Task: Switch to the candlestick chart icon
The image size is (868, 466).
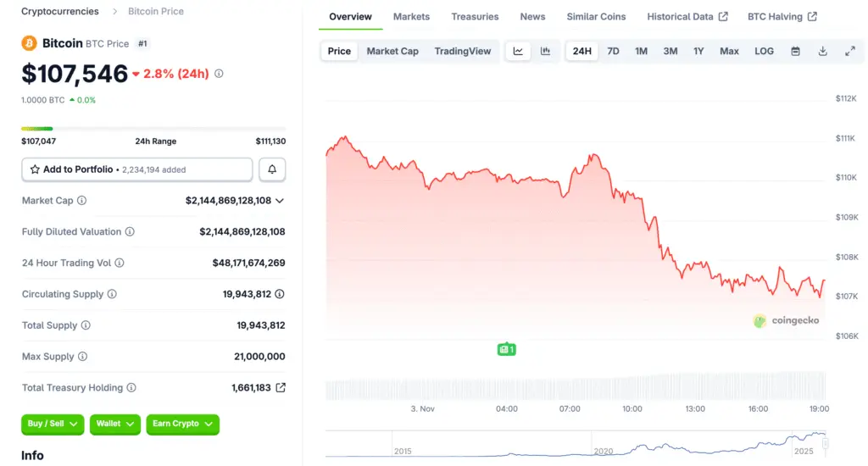Action: (546, 51)
